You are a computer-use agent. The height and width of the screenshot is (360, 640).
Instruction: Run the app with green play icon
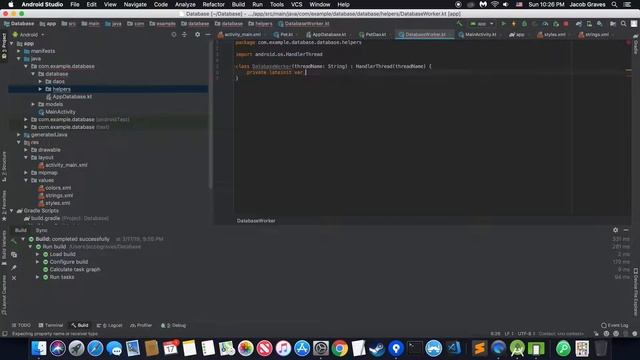pyautogui.click(x=503, y=24)
